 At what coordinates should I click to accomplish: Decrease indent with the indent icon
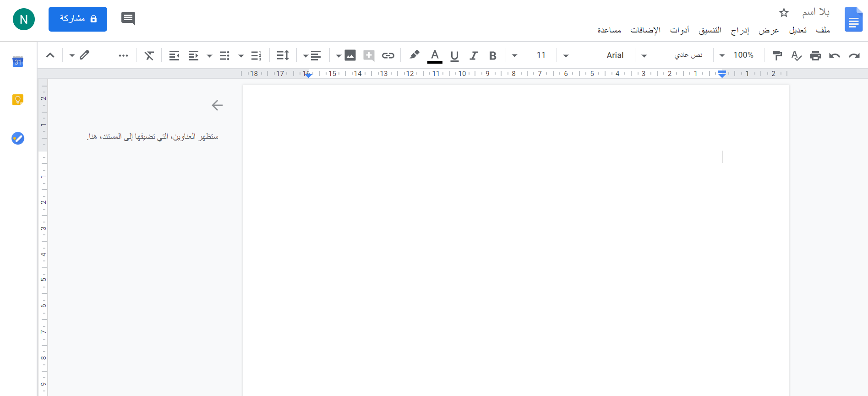coord(193,55)
